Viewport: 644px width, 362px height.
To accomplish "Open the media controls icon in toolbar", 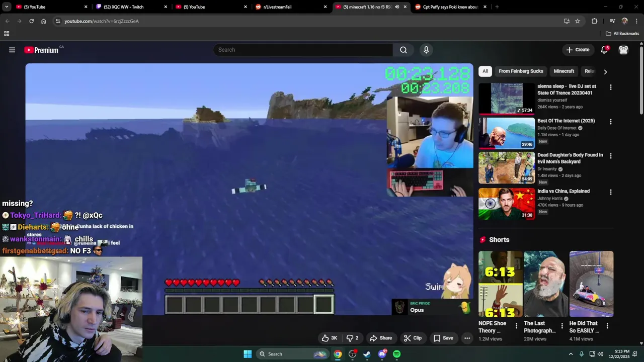I will (612, 21).
